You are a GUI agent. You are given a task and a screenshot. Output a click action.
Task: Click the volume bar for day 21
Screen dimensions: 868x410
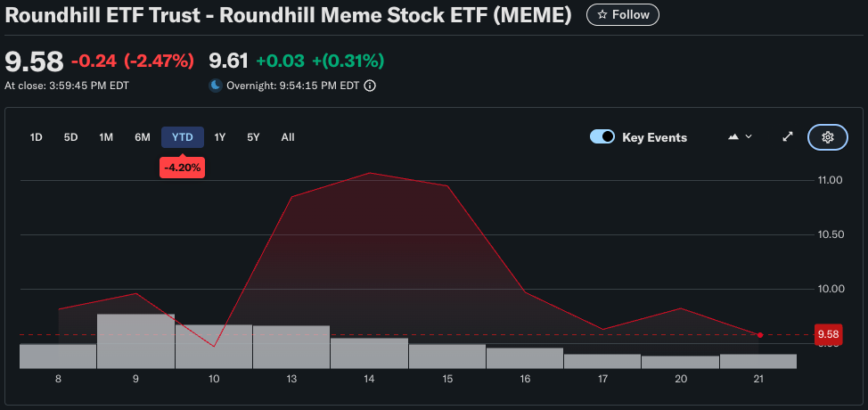click(x=758, y=361)
